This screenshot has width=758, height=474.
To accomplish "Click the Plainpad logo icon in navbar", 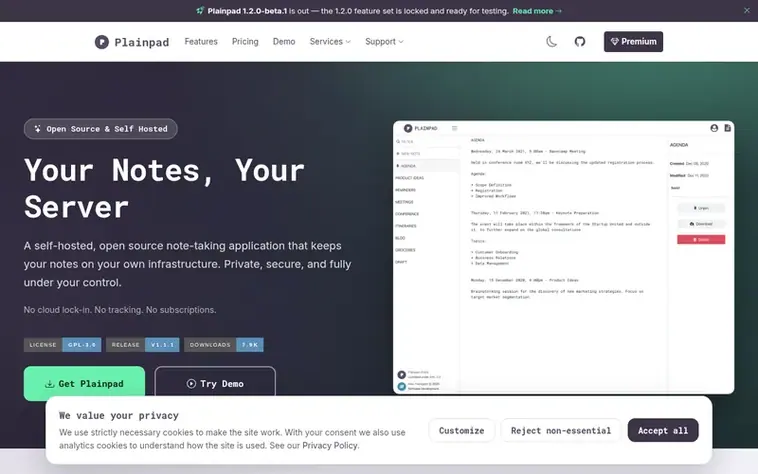I will [102, 42].
